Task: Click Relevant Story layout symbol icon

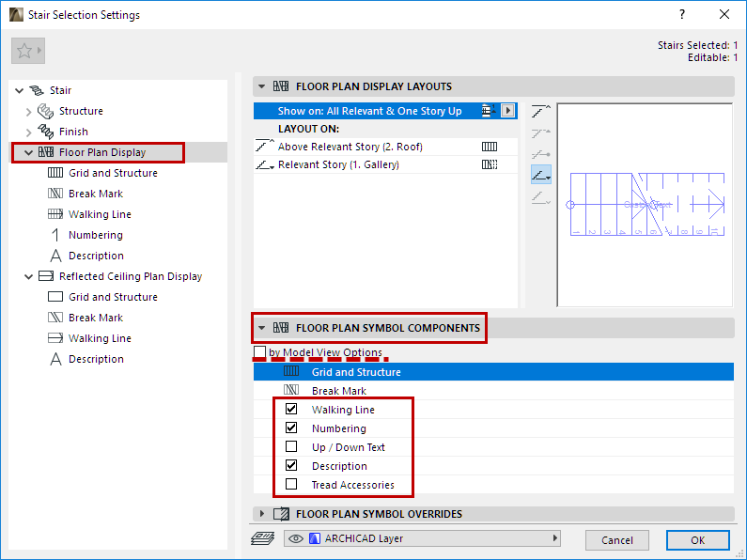Action: point(490,164)
